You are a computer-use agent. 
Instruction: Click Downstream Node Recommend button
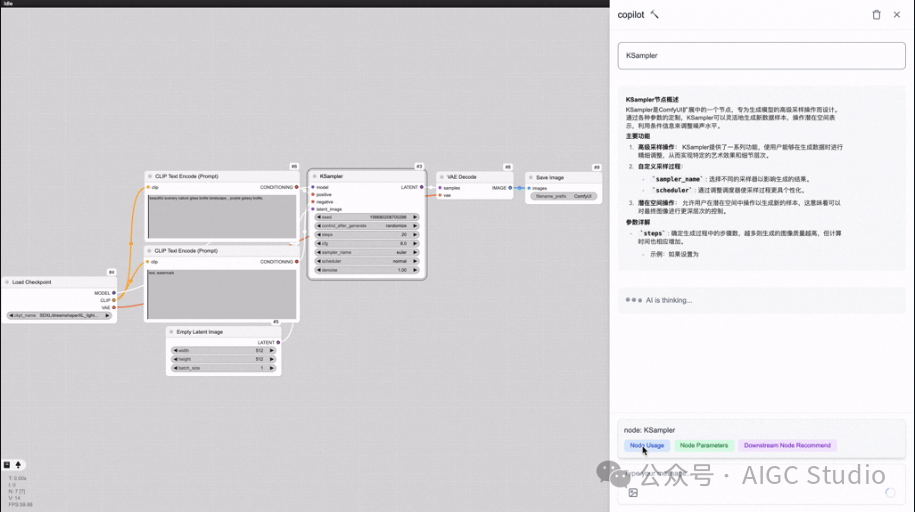[787, 445]
